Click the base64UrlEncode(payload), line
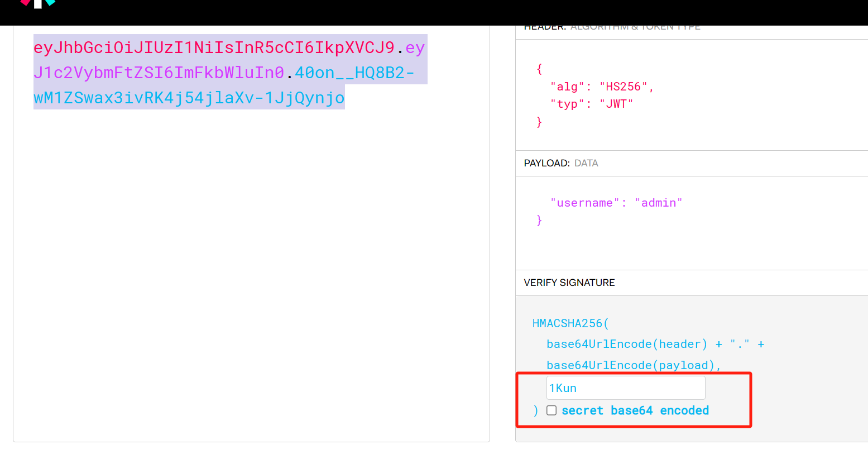868x454 pixels. tap(634, 365)
